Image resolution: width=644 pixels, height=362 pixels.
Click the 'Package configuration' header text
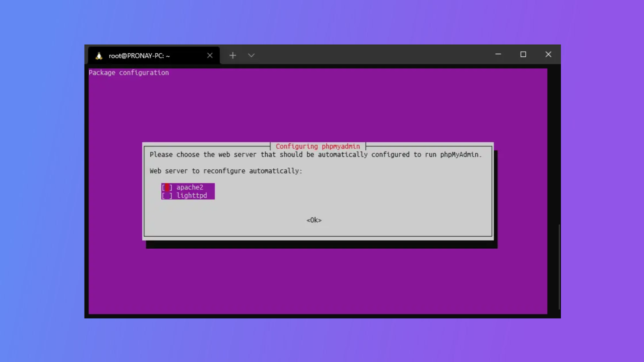click(x=129, y=73)
